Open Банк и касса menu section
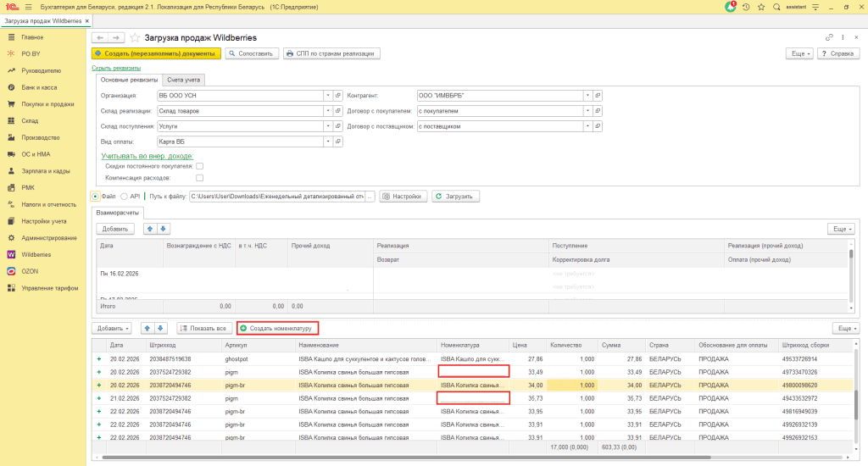 coord(39,87)
